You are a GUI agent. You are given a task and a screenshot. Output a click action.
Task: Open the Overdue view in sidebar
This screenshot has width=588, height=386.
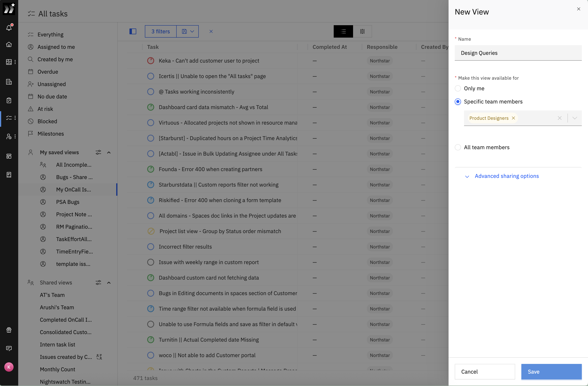tap(48, 72)
